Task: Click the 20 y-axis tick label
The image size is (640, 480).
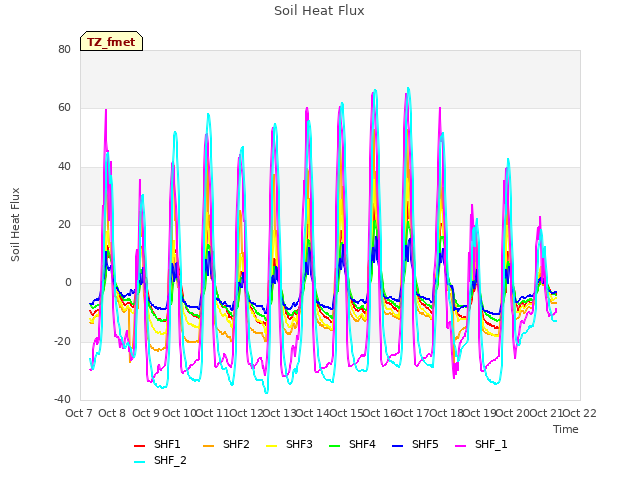Action: tap(64, 224)
